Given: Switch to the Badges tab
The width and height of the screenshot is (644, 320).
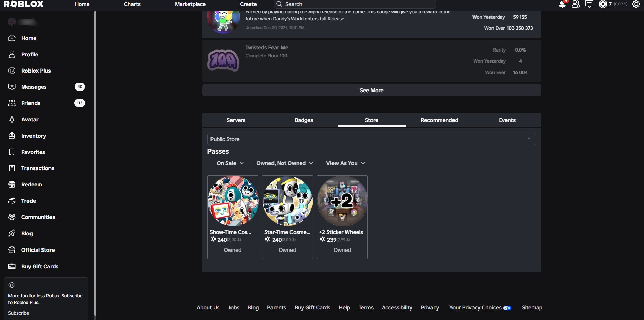Looking at the screenshot, I should [x=304, y=120].
